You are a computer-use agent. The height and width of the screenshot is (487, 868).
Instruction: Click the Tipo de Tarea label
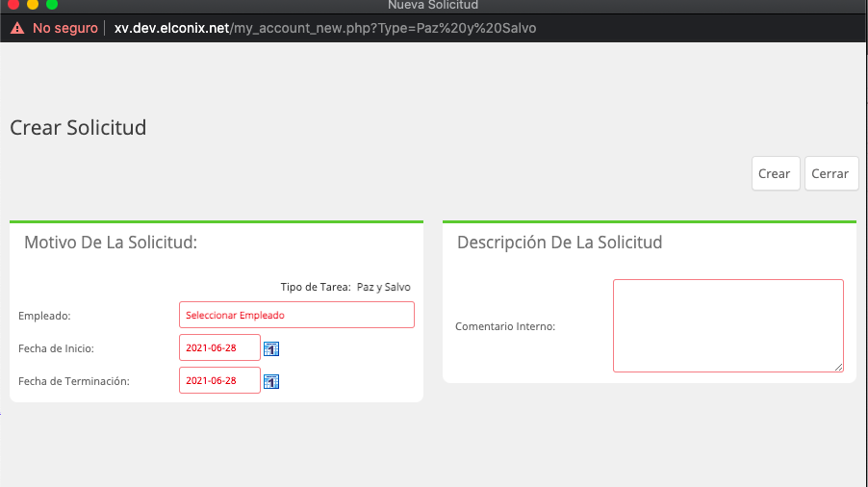click(x=316, y=287)
